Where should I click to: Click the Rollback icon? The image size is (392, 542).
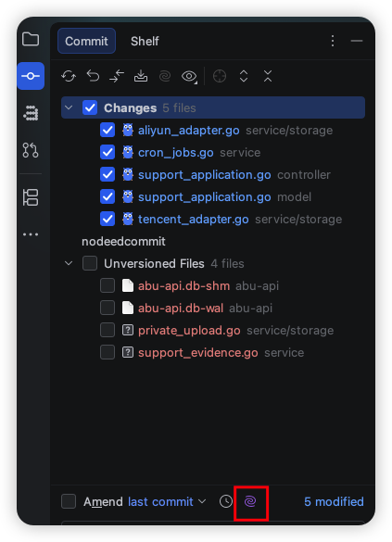pyautogui.click(x=93, y=76)
